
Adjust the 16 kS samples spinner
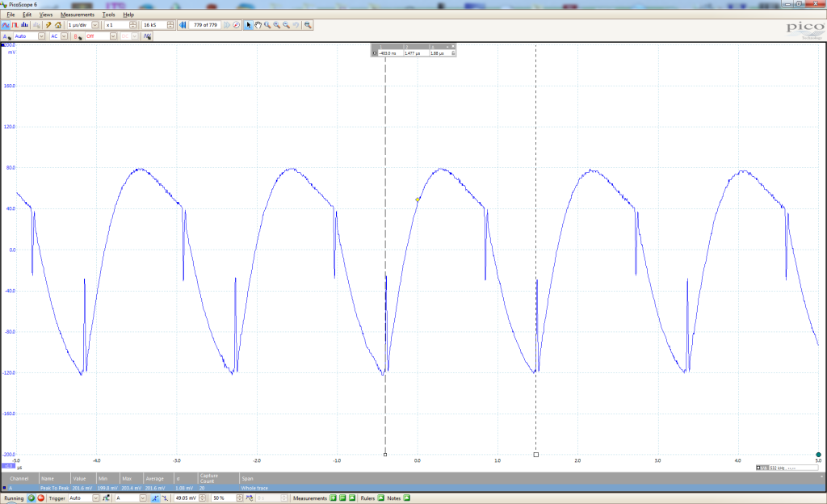point(170,25)
